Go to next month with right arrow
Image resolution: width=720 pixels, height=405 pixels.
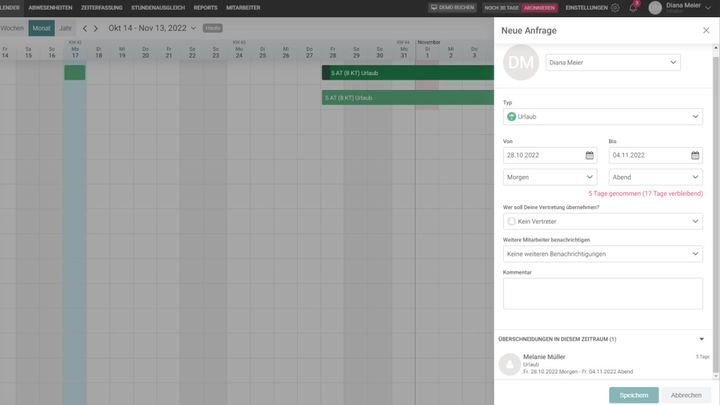(x=97, y=28)
